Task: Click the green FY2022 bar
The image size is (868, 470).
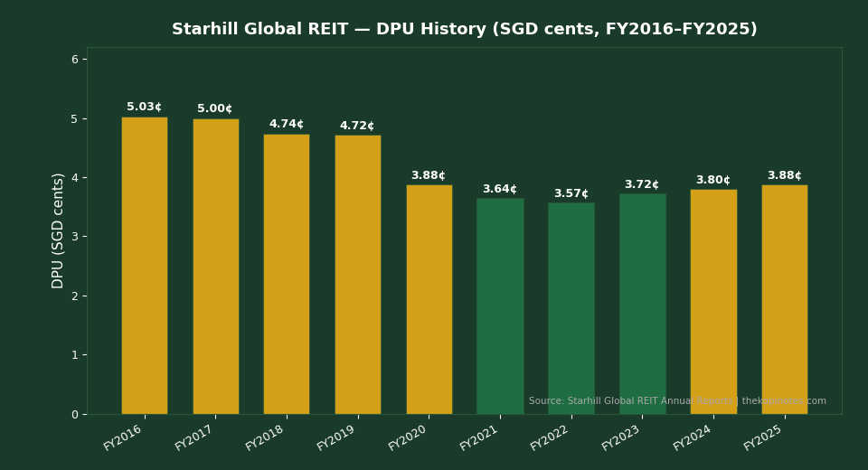Action: pos(571,308)
